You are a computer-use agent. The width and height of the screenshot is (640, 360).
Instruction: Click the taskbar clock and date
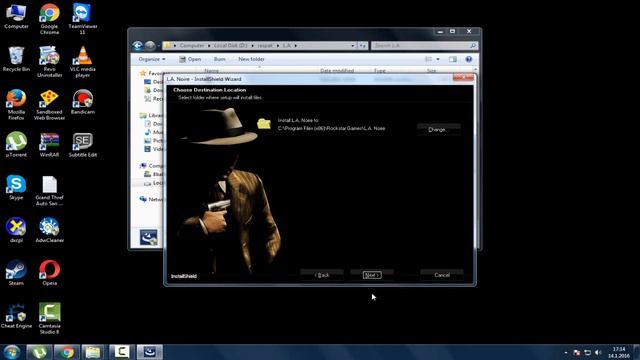[x=619, y=352]
